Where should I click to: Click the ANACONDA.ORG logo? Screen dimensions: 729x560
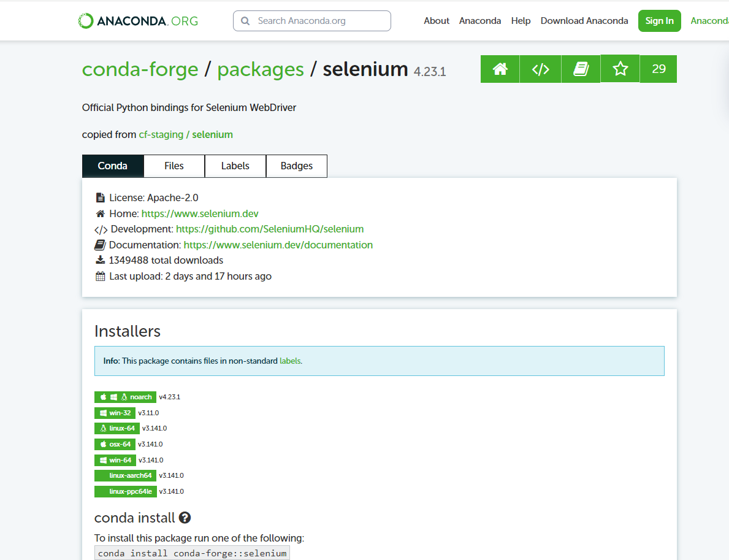coord(137,20)
